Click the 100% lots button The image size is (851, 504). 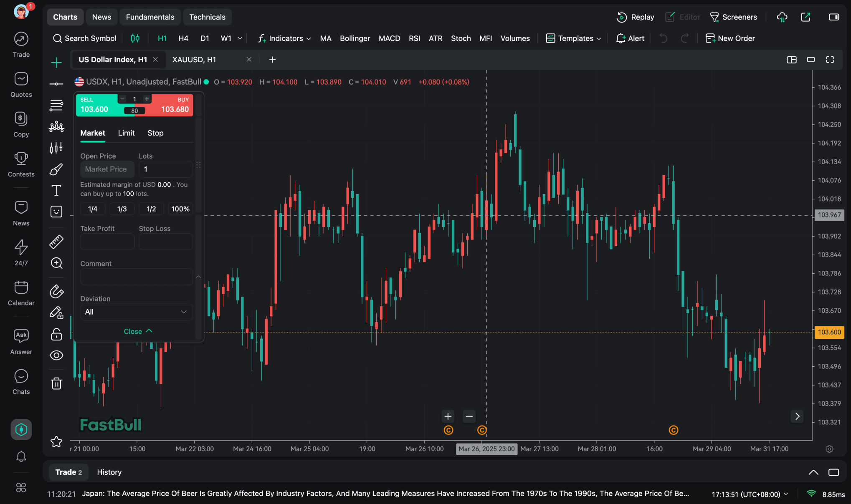tap(180, 209)
